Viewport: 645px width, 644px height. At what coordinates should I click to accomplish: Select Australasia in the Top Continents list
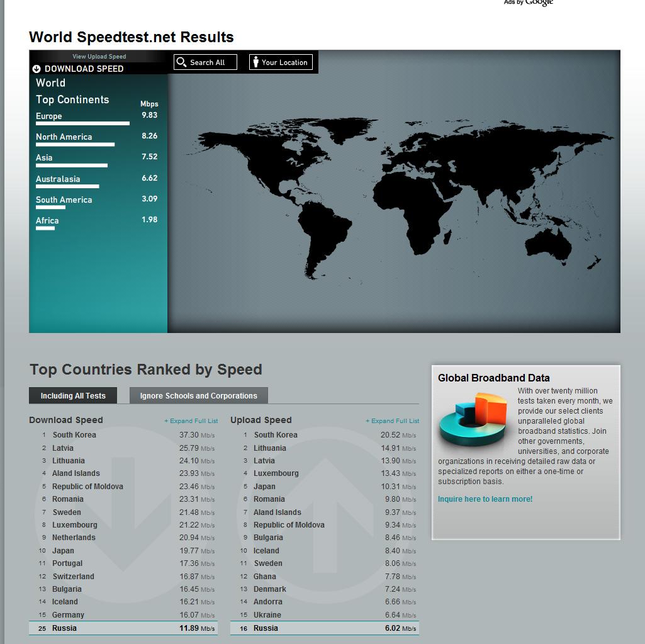58,179
